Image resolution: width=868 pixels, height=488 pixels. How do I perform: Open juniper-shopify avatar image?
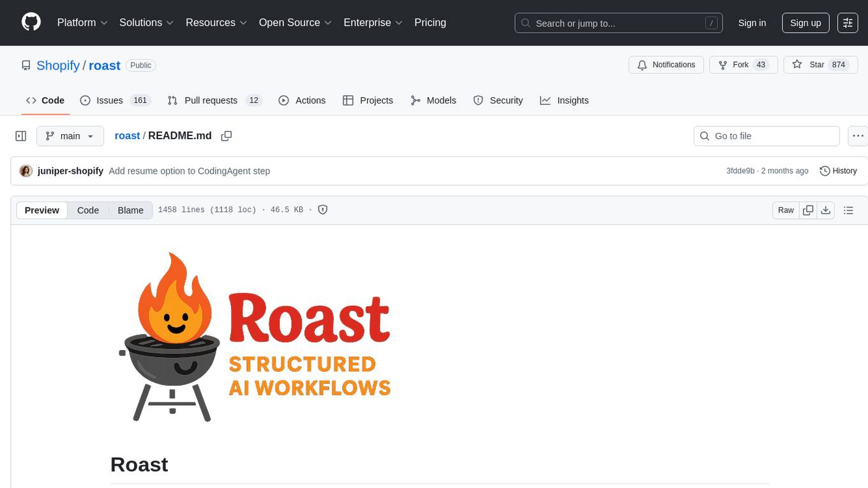point(26,171)
